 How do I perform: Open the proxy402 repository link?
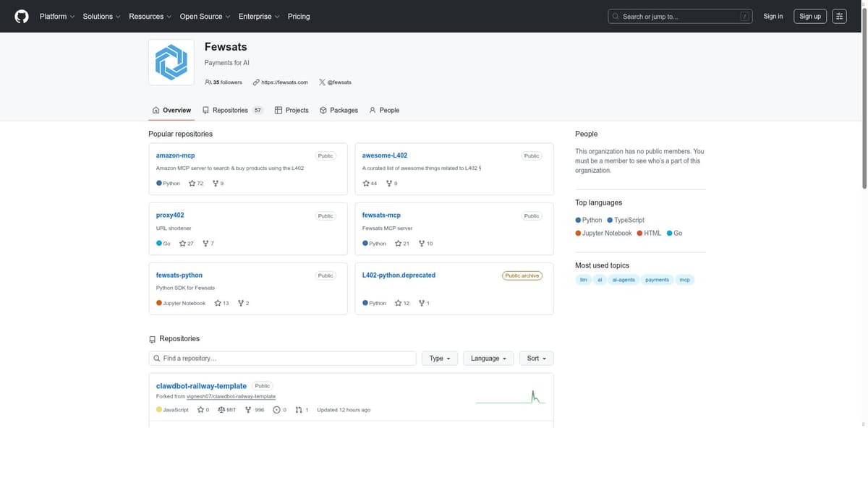[170, 215]
